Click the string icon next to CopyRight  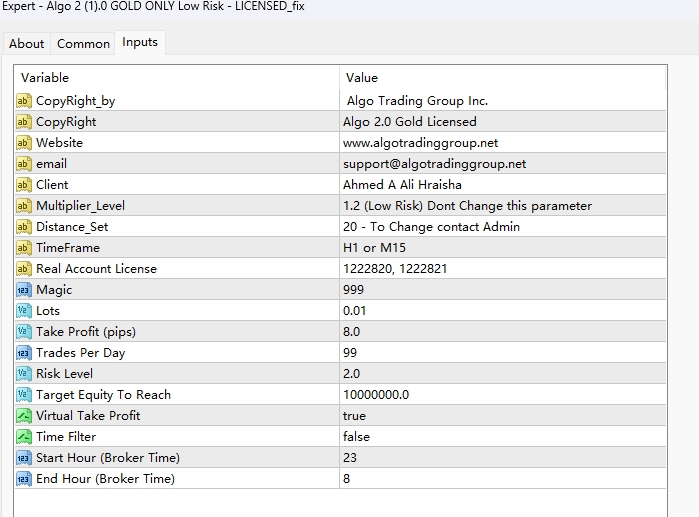(24, 122)
